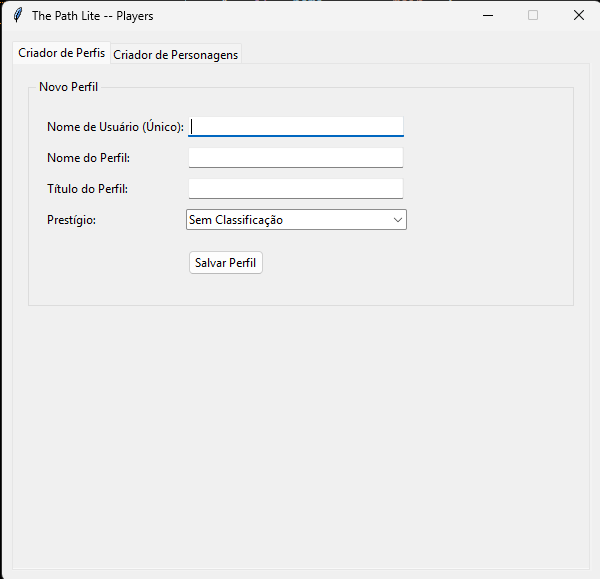Click the Prestígio label text
The height and width of the screenshot is (579, 600).
(x=71, y=220)
